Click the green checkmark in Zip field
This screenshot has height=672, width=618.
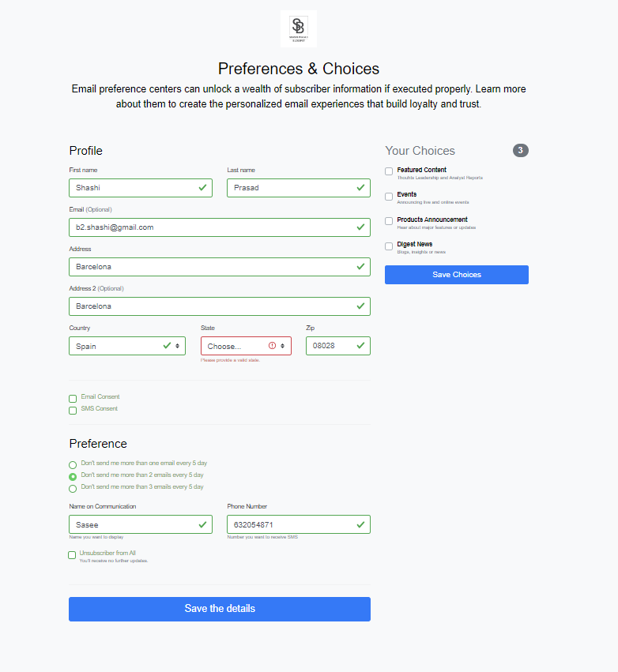[x=360, y=345]
